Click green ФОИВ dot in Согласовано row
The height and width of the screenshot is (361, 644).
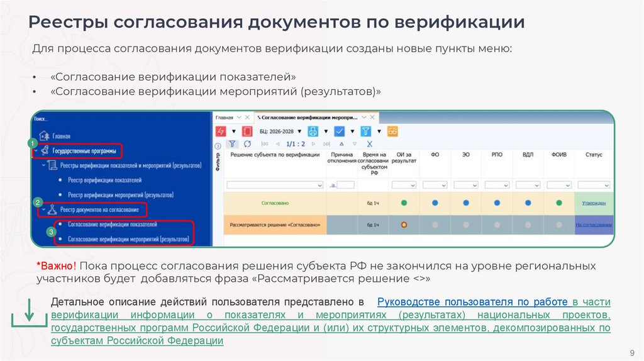(559, 203)
